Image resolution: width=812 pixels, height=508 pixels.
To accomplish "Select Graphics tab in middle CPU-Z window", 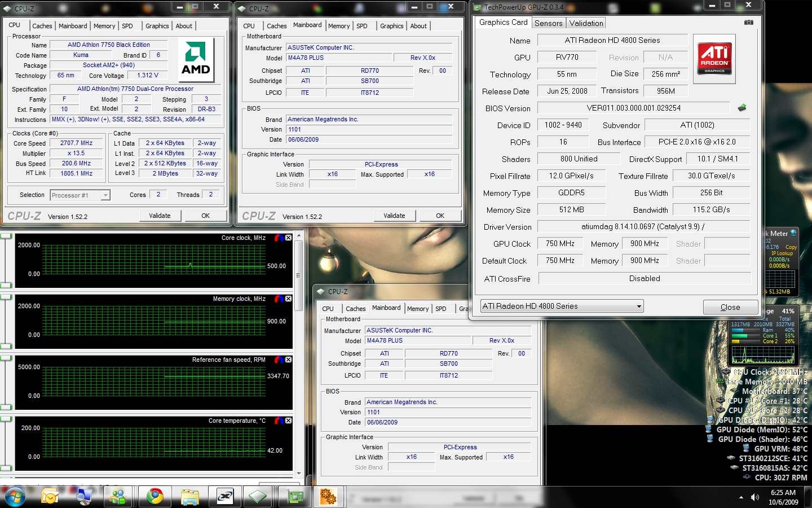I will tap(392, 26).
